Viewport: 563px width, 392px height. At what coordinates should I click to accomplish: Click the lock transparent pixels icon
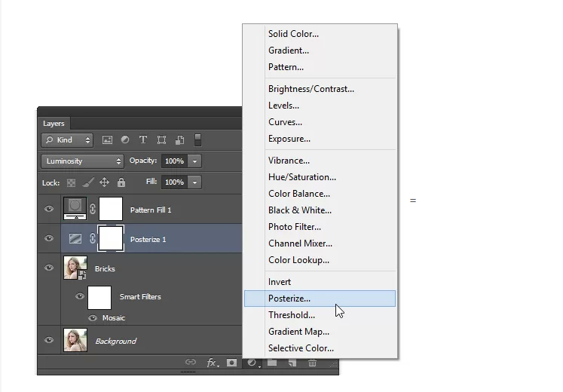pyautogui.click(x=72, y=182)
